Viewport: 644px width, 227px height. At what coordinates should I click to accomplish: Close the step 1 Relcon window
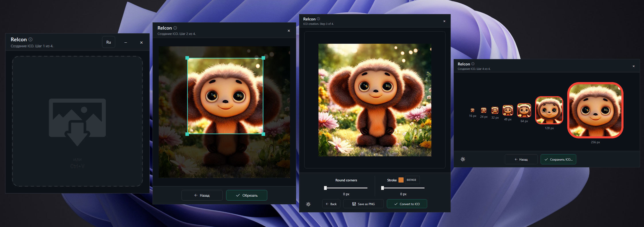click(x=141, y=42)
